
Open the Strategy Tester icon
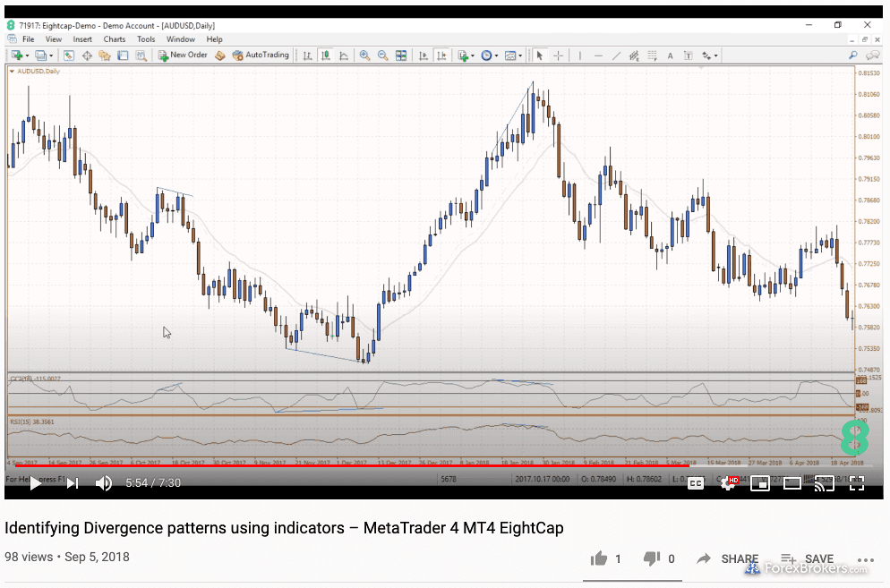pos(141,55)
